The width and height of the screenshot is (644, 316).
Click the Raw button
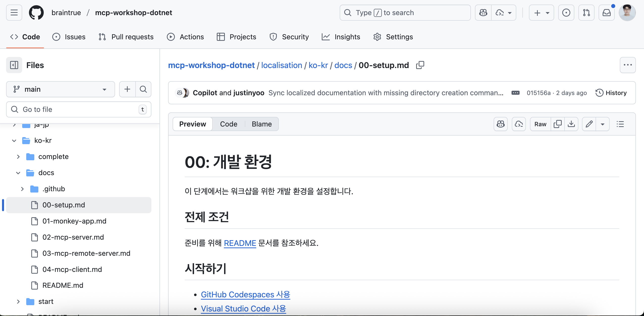540,124
